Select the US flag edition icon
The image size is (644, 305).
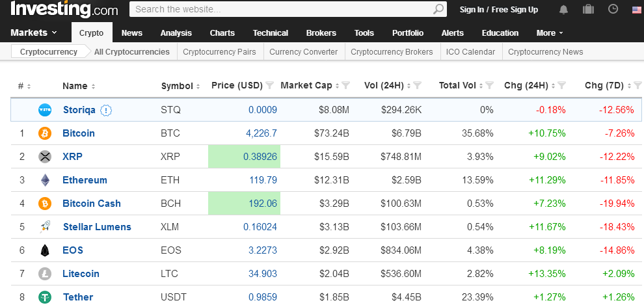[x=636, y=10]
